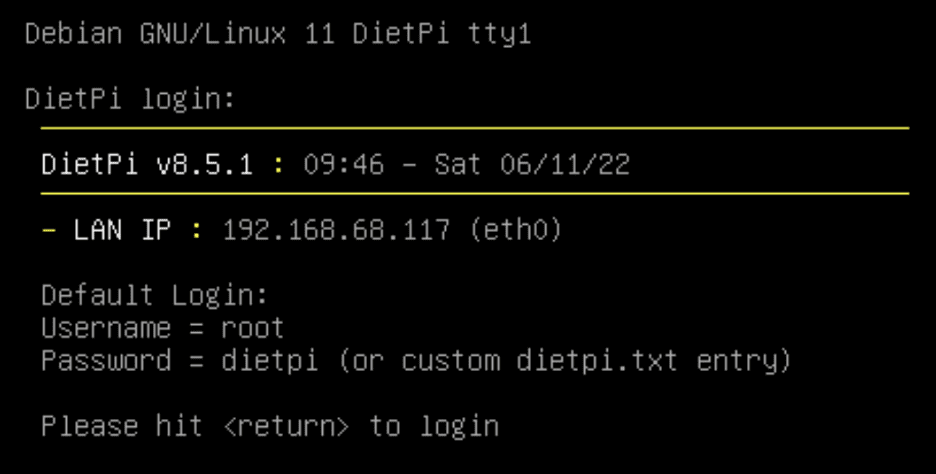Select the username value "root"
This screenshot has width=936, height=474.
(253, 328)
